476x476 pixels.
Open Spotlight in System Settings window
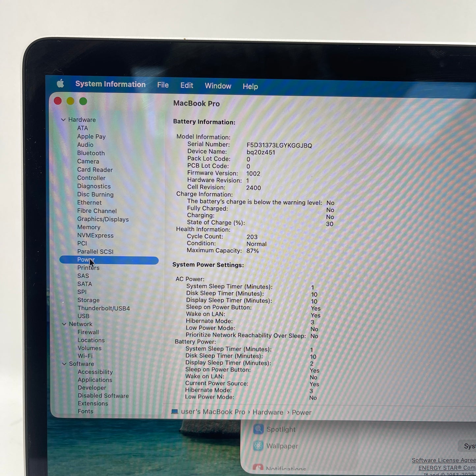(274, 429)
